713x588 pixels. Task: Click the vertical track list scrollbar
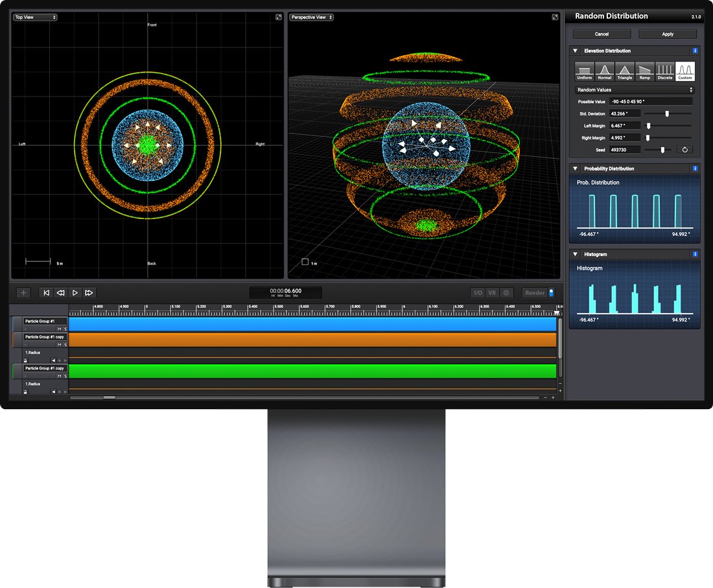coord(560,339)
